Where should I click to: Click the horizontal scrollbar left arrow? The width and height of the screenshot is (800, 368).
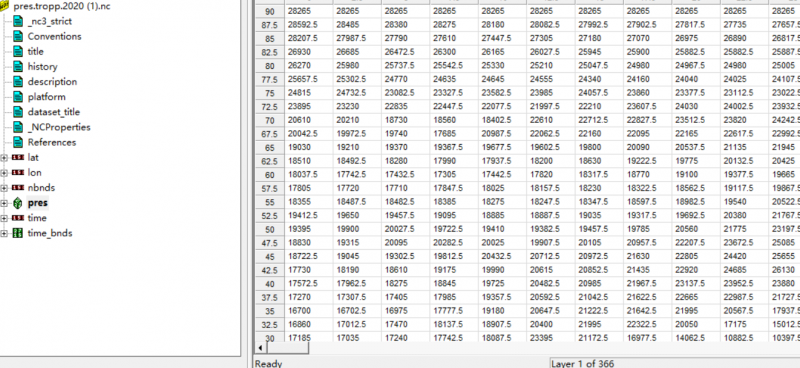pyautogui.click(x=261, y=348)
